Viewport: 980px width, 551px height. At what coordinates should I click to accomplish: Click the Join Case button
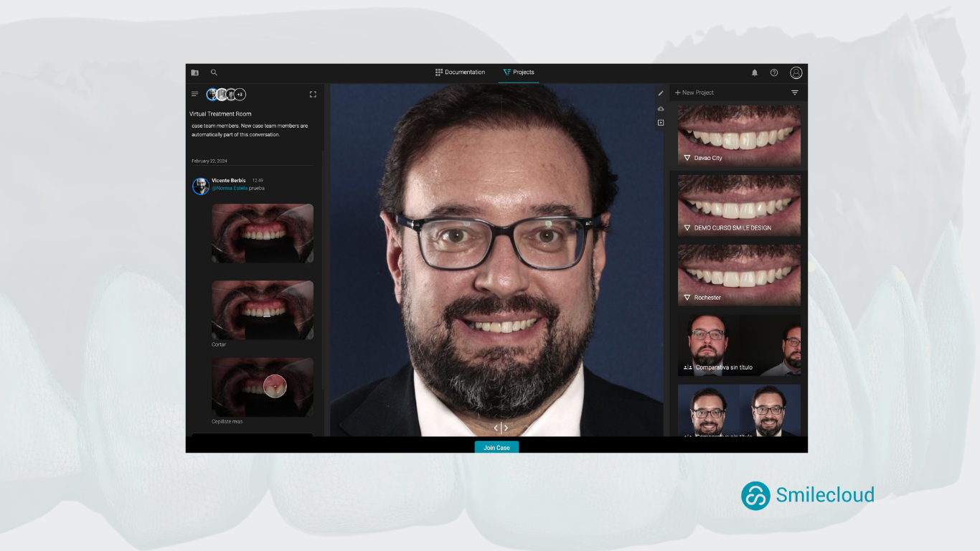click(x=496, y=448)
